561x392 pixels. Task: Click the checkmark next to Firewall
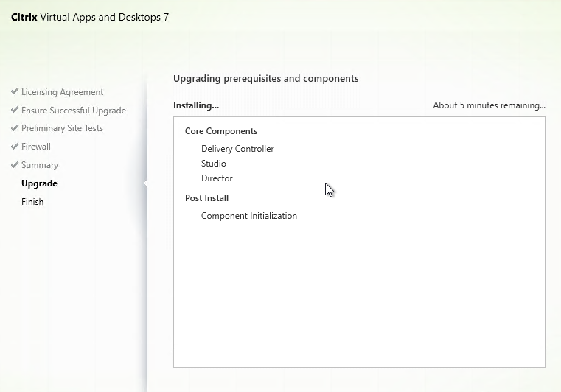pyautogui.click(x=15, y=147)
